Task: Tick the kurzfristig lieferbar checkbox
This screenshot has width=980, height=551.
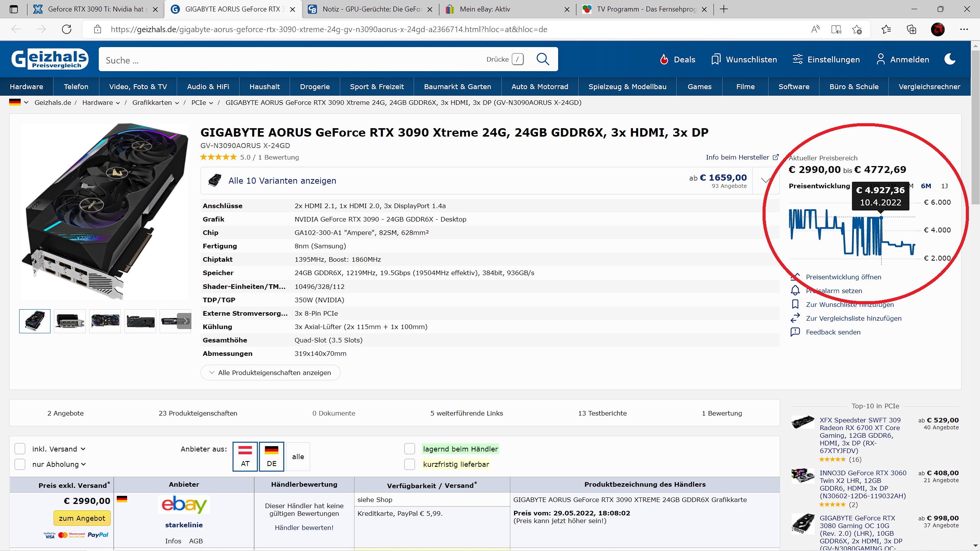Action: tap(410, 464)
